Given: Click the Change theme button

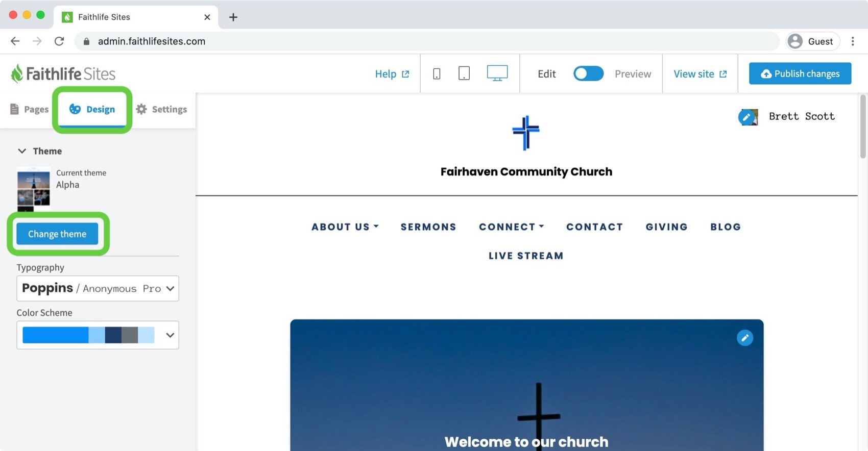Looking at the screenshot, I should 57,234.
